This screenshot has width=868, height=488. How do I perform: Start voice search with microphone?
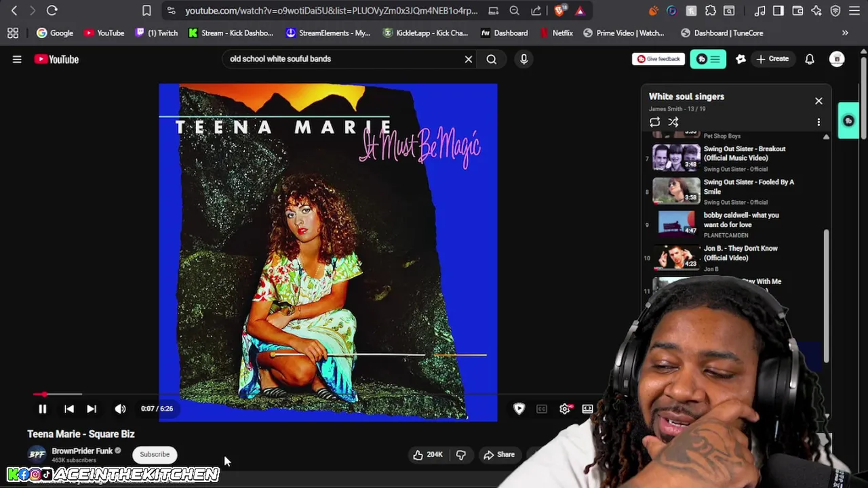(x=524, y=59)
